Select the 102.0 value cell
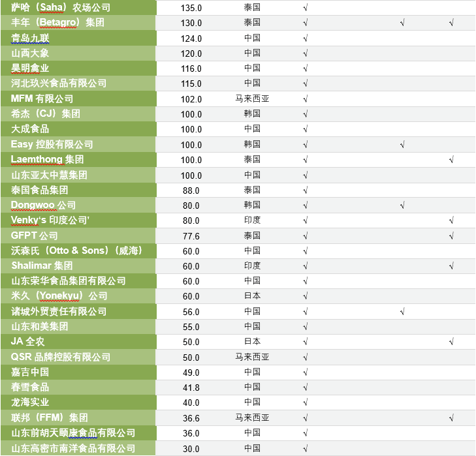The width and height of the screenshot is (476, 456). coord(191,99)
